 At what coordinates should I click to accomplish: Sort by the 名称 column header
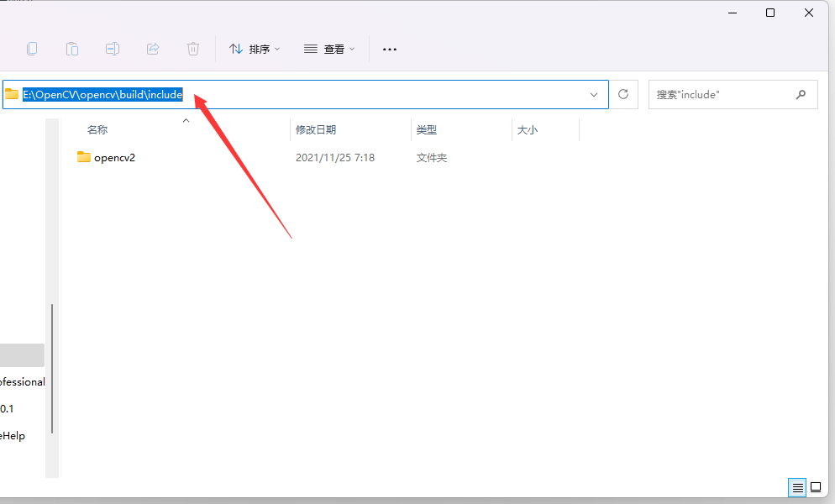(97, 130)
